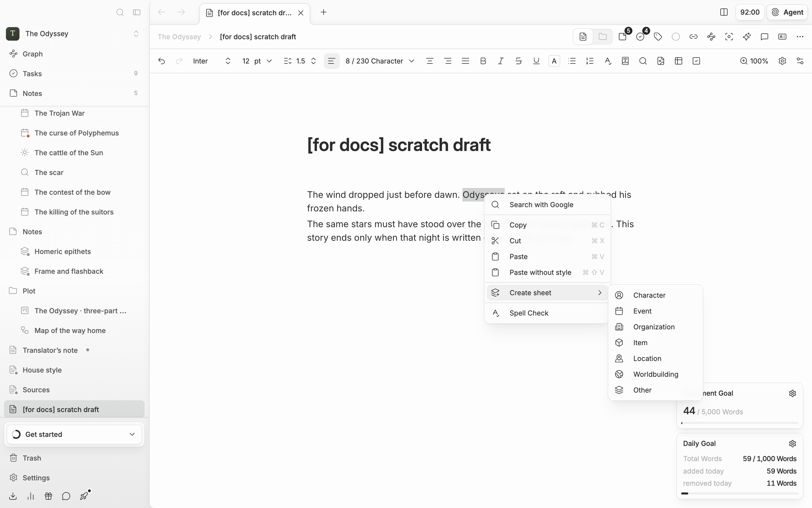Viewport: 812px width, 508px height.
Task: Choose Search with Google
Action: [547, 205]
